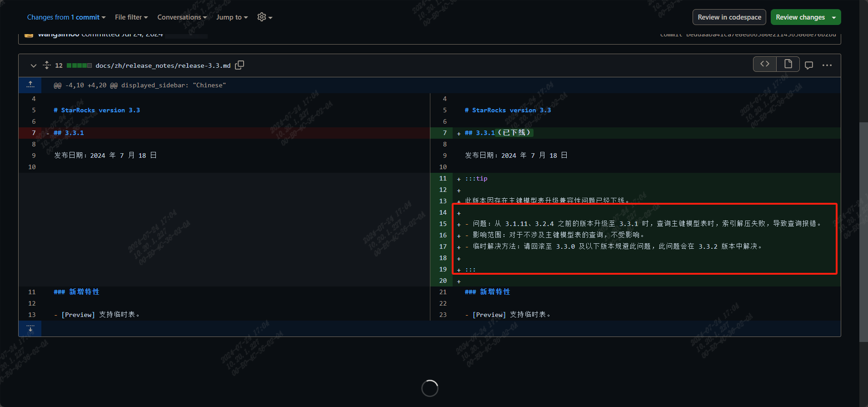This screenshot has width=868, height=407.
Task: Expand hidden lines below line 23
Action: click(30, 328)
